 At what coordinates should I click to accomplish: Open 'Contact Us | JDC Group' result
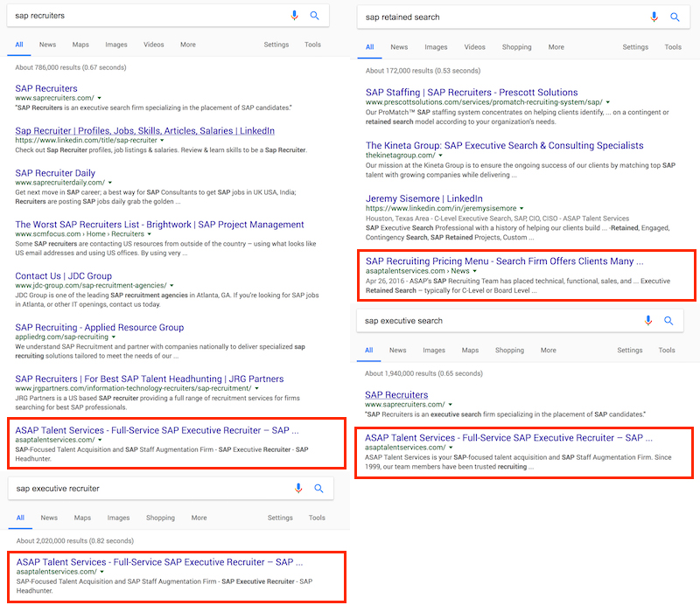[x=63, y=276]
